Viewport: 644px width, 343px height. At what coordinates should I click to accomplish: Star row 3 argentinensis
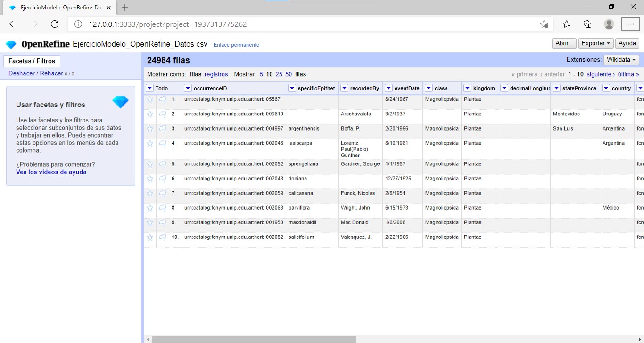[x=150, y=129]
